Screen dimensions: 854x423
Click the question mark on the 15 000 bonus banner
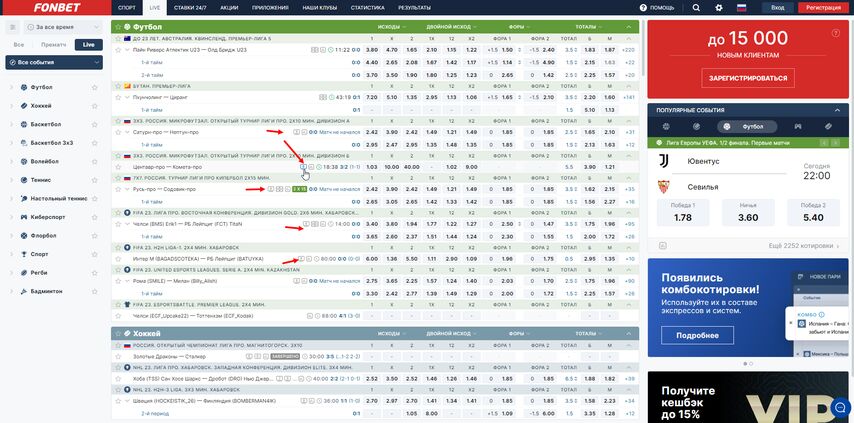835,33
